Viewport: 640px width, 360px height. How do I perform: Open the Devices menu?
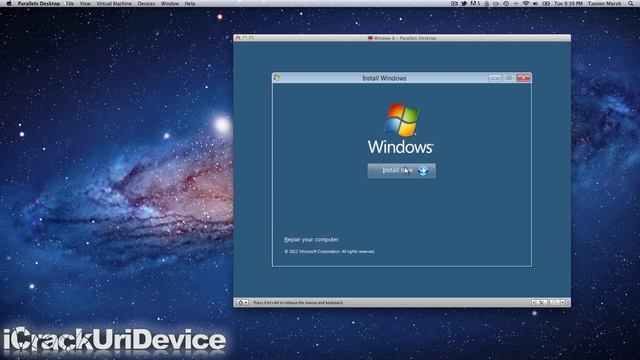[146, 3]
